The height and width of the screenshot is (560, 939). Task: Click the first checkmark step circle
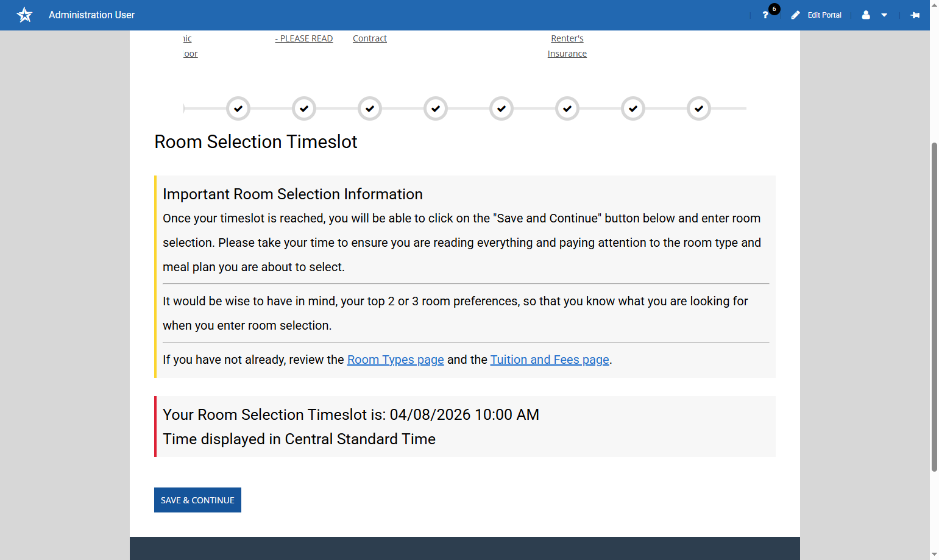click(238, 108)
